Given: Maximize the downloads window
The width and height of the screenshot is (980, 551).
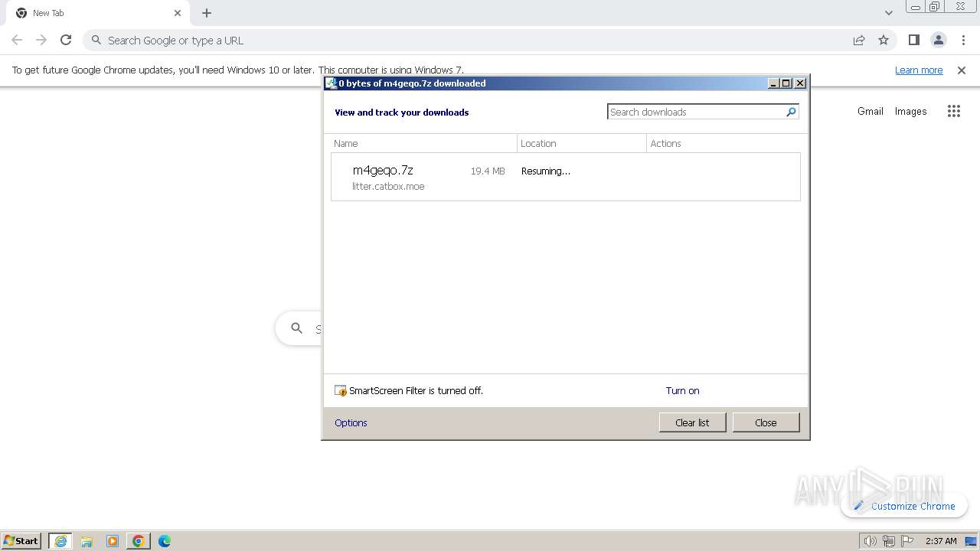Looking at the screenshot, I should click(x=786, y=83).
